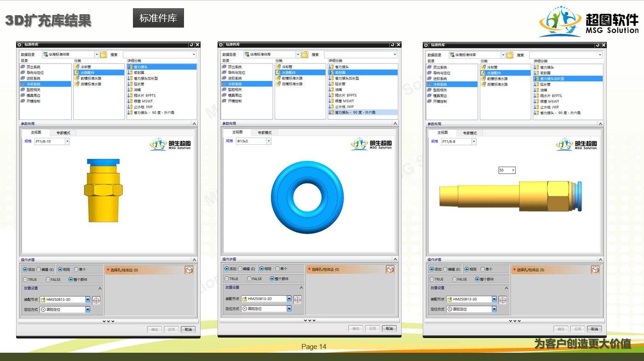Open 定位方式 圆弧定位 dropdown in Φ13x3 dialog
644x361 pixels.
coord(289,309)
